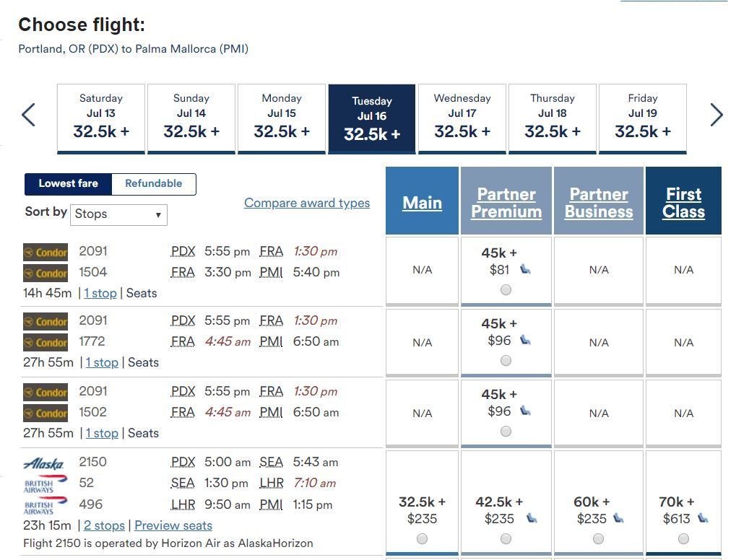The image size is (736, 560).
Task: Advance to later dates with right arrow
Action: tap(716, 115)
